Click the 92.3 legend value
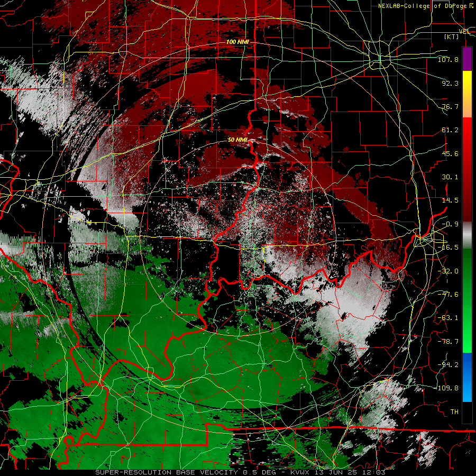Viewport: 476px width, 476px height. [450, 83]
